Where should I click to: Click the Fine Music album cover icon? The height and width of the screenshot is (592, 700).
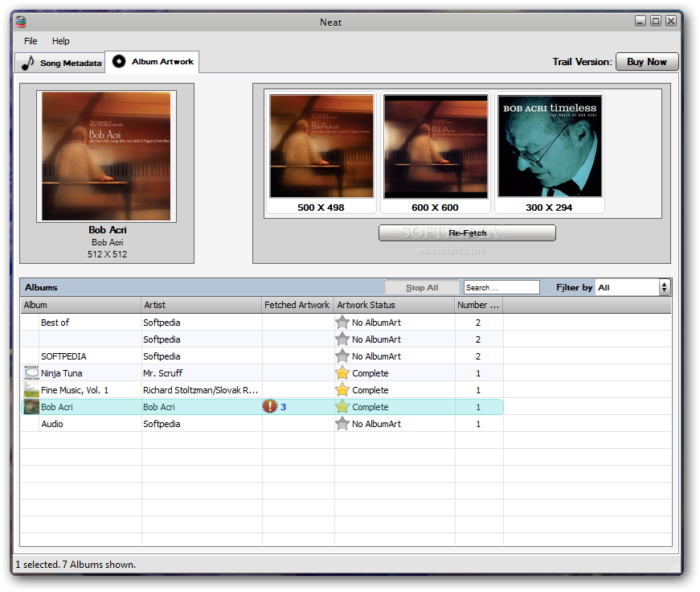point(31,389)
